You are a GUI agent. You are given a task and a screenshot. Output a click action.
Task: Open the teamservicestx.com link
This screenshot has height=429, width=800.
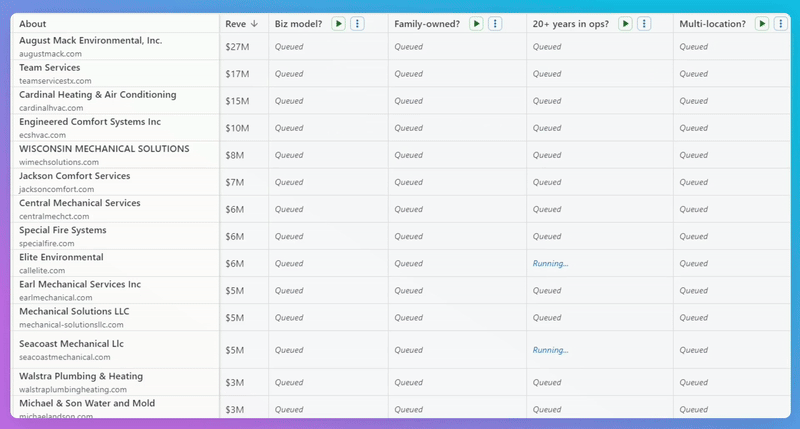[55, 81]
